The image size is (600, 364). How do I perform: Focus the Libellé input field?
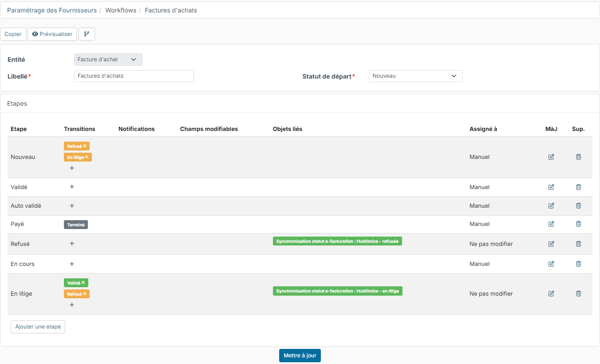(x=134, y=76)
